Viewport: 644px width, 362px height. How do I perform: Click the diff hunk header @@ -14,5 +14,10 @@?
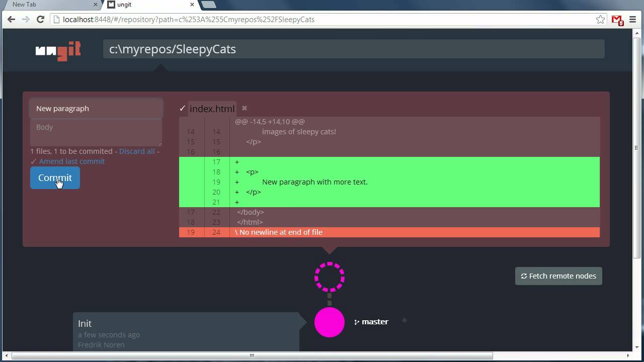click(270, 122)
